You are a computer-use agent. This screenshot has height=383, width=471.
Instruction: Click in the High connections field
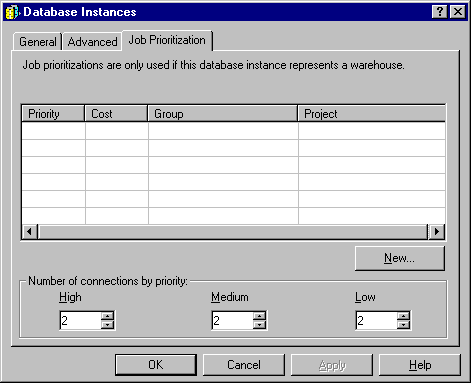(80, 320)
